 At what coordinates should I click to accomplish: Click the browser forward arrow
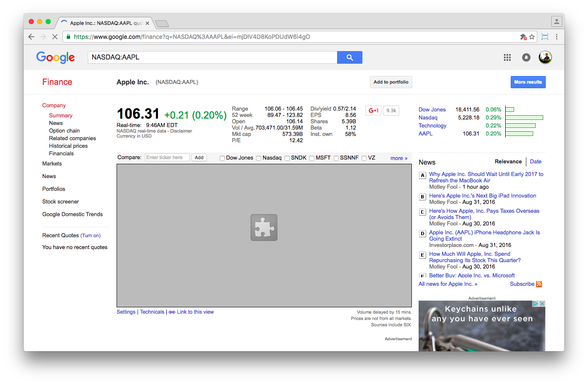click(43, 37)
